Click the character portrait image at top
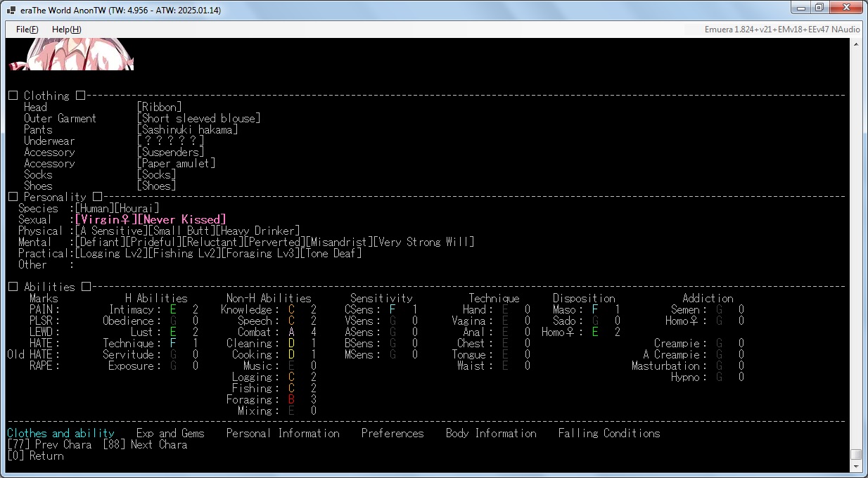The height and width of the screenshot is (478, 868). pos(70,55)
